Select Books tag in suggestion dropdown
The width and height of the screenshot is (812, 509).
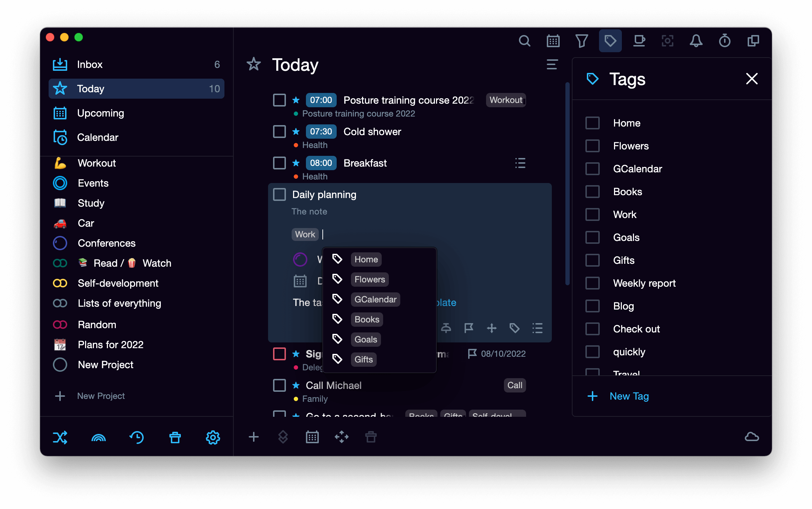pyautogui.click(x=379, y=320)
